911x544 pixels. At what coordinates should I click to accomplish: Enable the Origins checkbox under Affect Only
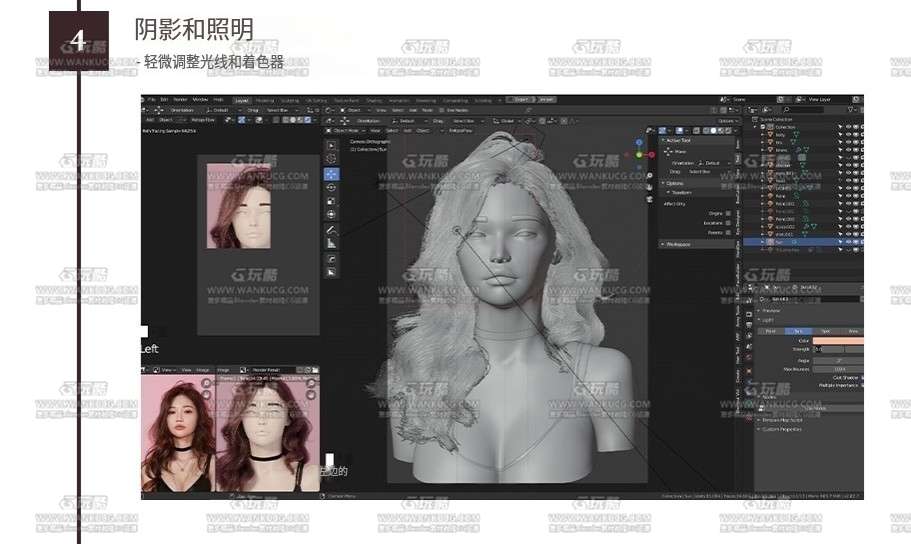(728, 213)
